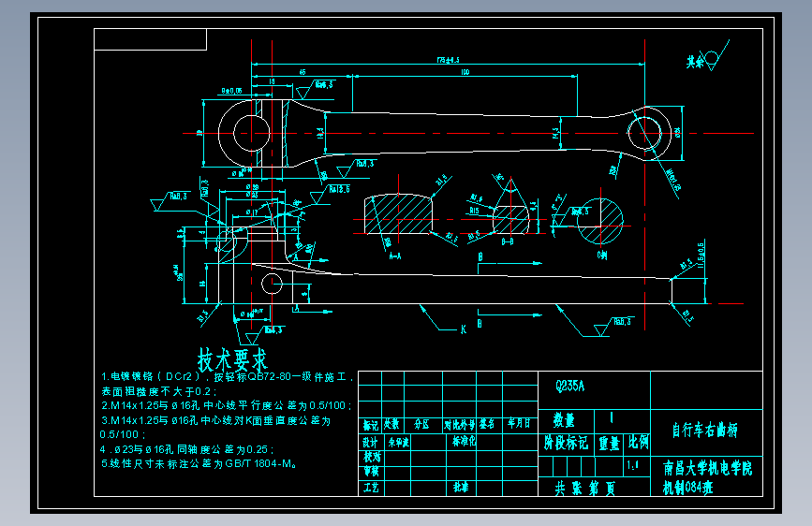Screen dimensions: 812x526
Task: Select the scale value "1:1"
Action: click(632, 465)
